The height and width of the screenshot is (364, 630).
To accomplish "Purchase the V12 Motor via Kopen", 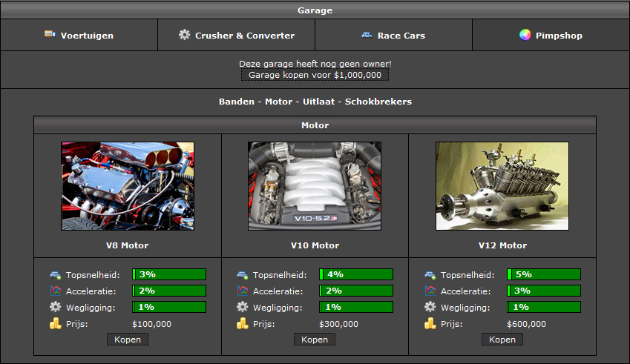I will click(502, 340).
